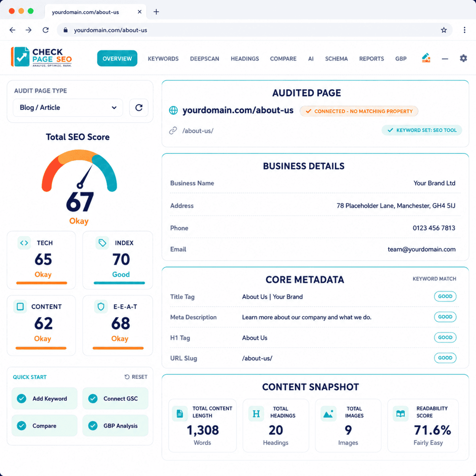Image resolution: width=476 pixels, height=476 pixels.
Task: Select the OVERVIEW tab
Action: click(117, 59)
